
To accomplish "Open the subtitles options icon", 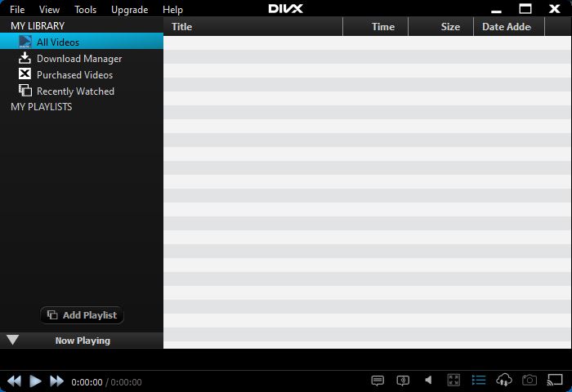I will pyautogui.click(x=378, y=381).
